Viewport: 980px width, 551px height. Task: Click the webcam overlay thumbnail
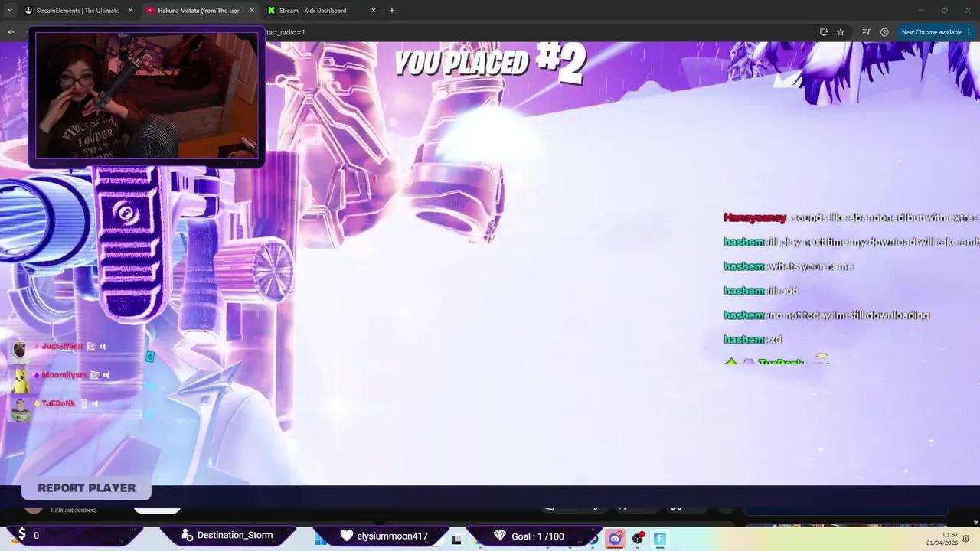[146, 96]
